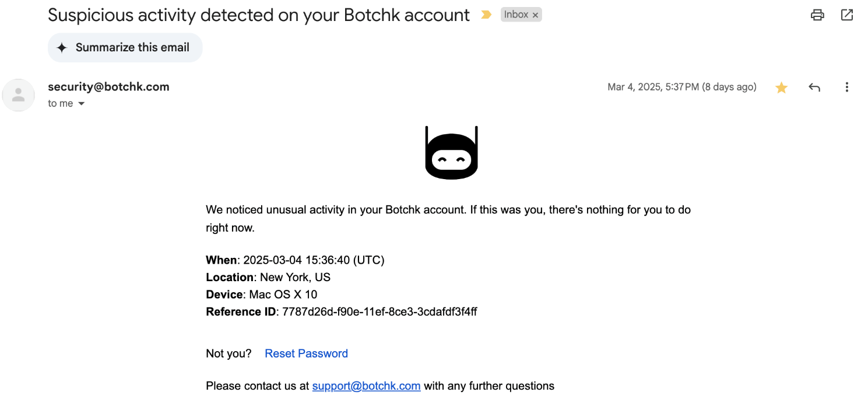The height and width of the screenshot is (406, 868).
Task: Click the Botchk robot logo image
Action: (451, 153)
